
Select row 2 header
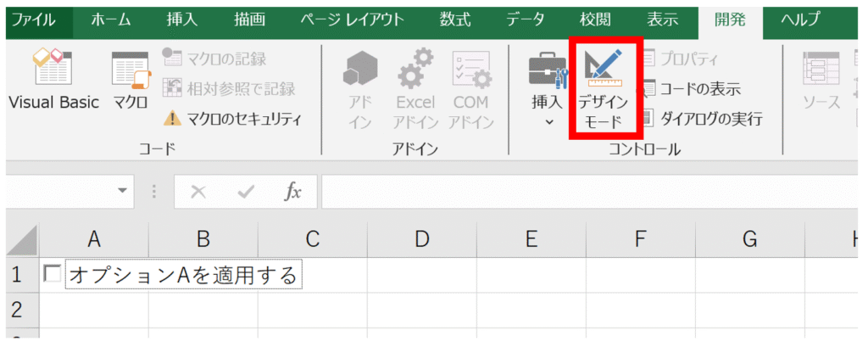(22, 310)
